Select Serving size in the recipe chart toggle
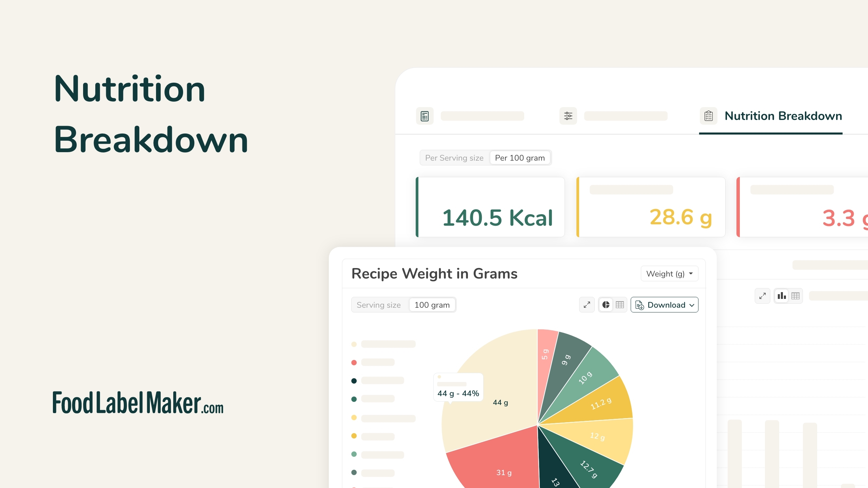Image resolution: width=868 pixels, height=488 pixels. (x=378, y=305)
